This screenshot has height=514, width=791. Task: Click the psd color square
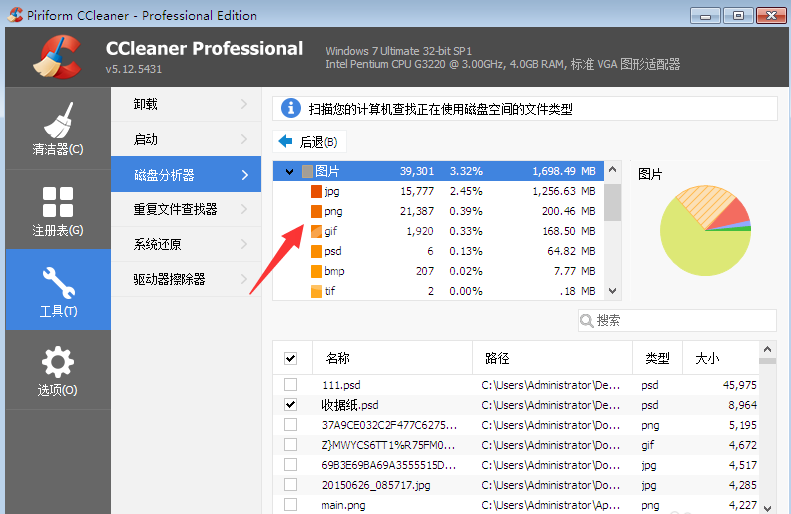click(316, 251)
